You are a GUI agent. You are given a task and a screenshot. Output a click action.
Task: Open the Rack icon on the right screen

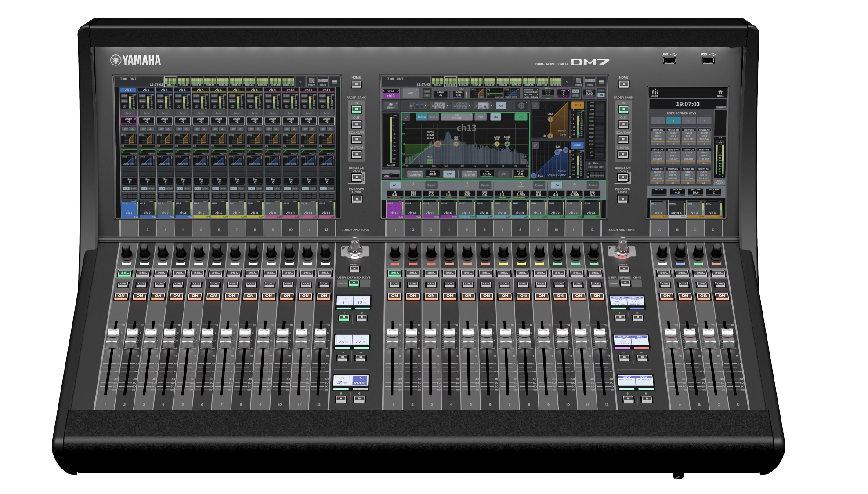[590, 82]
